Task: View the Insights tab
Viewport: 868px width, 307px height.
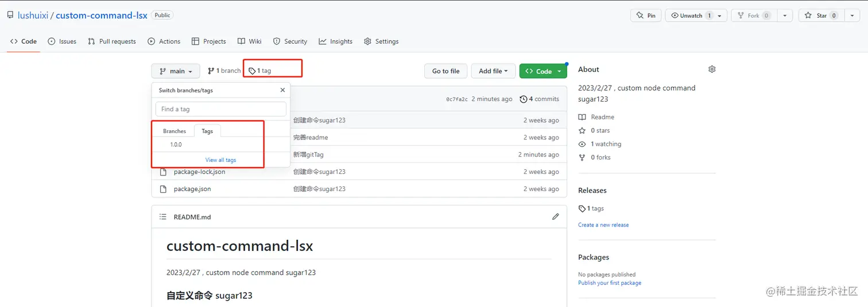Action: tap(336, 41)
